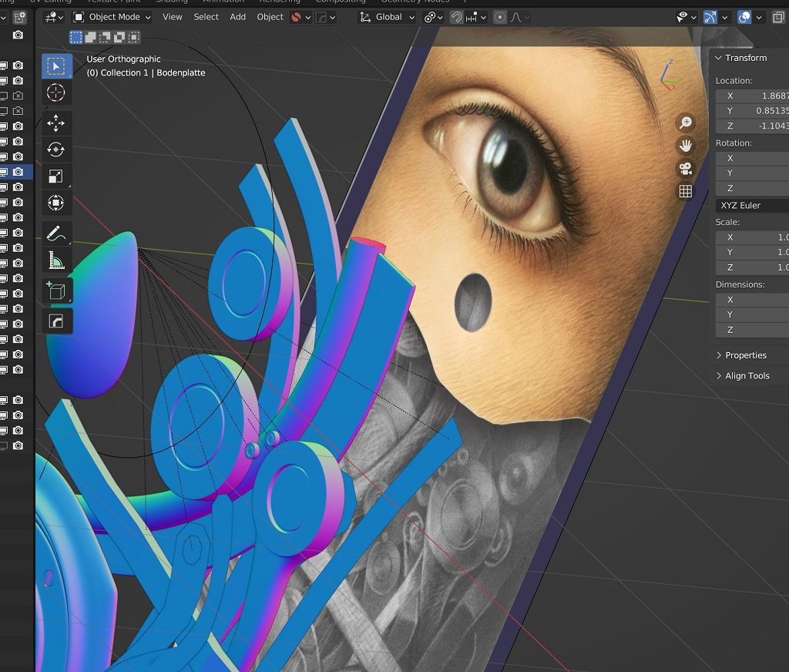The width and height of the screenshot is (789, 672).
Task: Pick the Rotate tool
Action: 55,150
